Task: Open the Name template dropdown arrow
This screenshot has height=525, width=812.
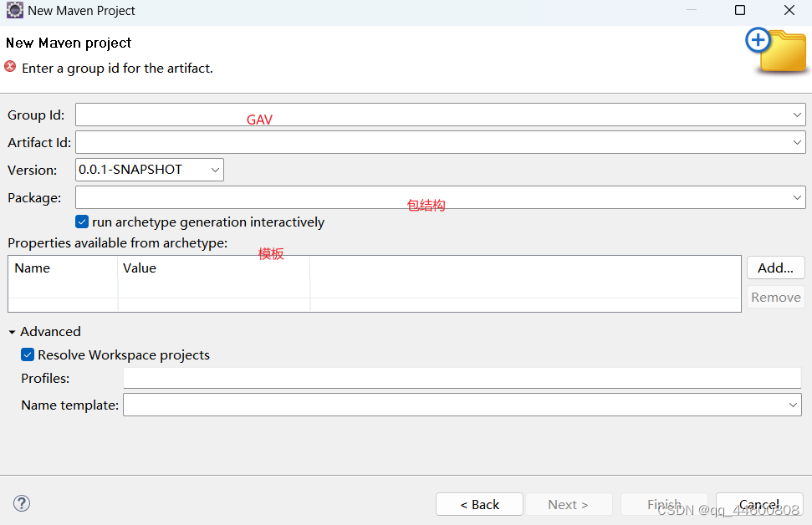Action: coord(793,405)
